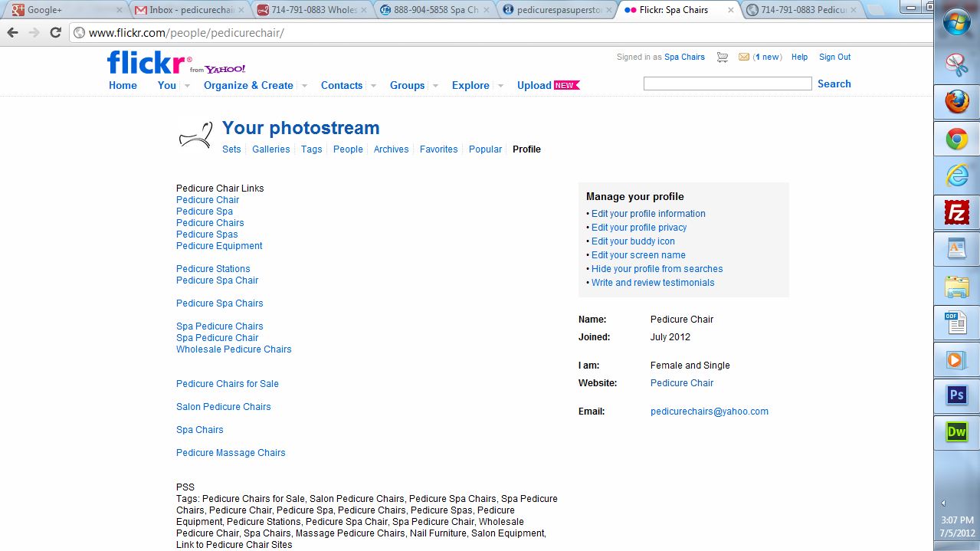This screenshot has height=551, width=980.
Task: Open the Favorites photostream tab
Action: [x=438, y=149]
